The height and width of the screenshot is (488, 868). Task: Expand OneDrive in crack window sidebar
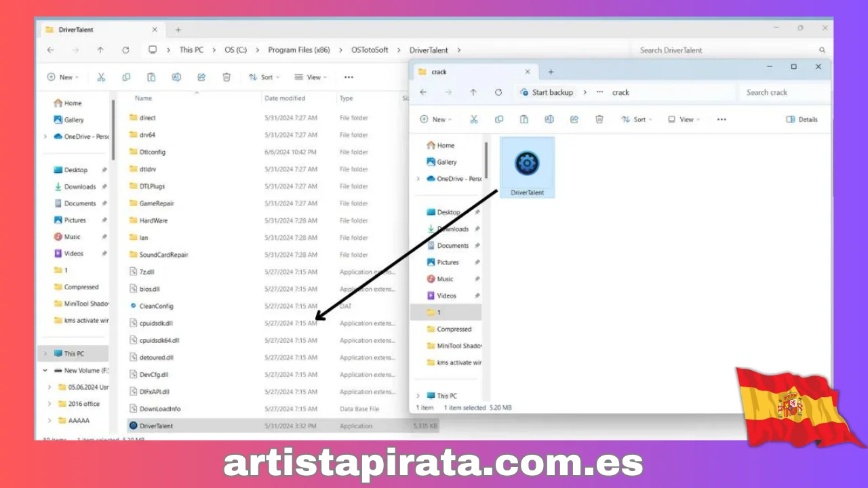click(x=418, y=179)
